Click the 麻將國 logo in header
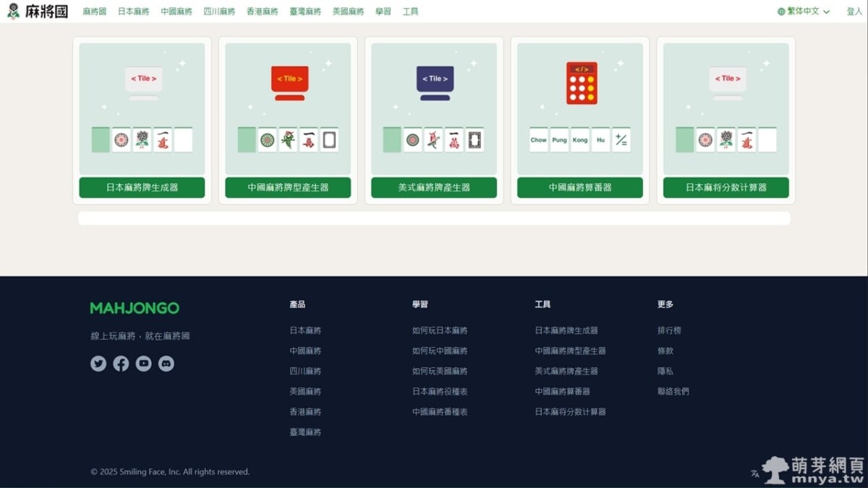 tap(38, 12)
